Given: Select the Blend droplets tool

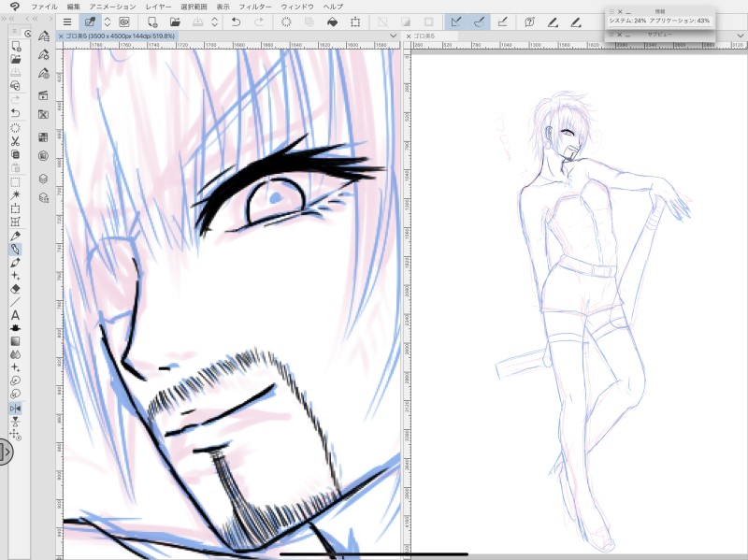Looking at the screenshot, I should point(15,355).
